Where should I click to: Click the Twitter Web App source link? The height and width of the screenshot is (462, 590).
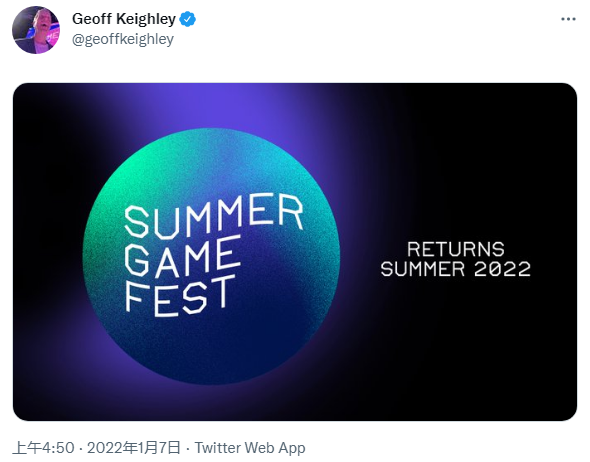[x=250, y=448]
